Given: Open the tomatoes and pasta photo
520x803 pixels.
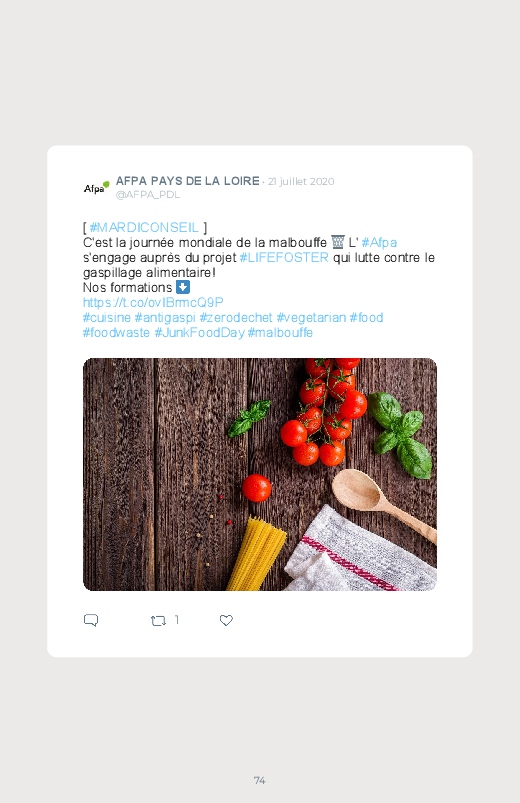Looking at the screenshot, I should pyautogui.click(x=260, y=474).
